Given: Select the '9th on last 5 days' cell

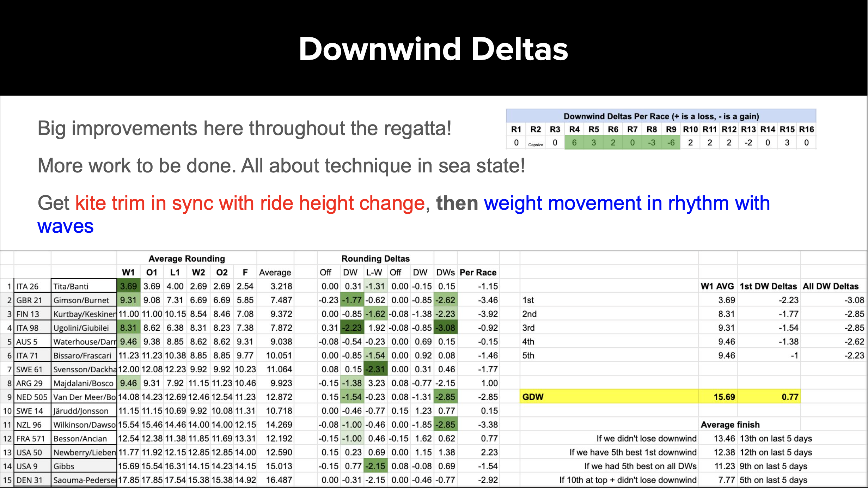Looking at the screenshot, I should tap(773, 466).
